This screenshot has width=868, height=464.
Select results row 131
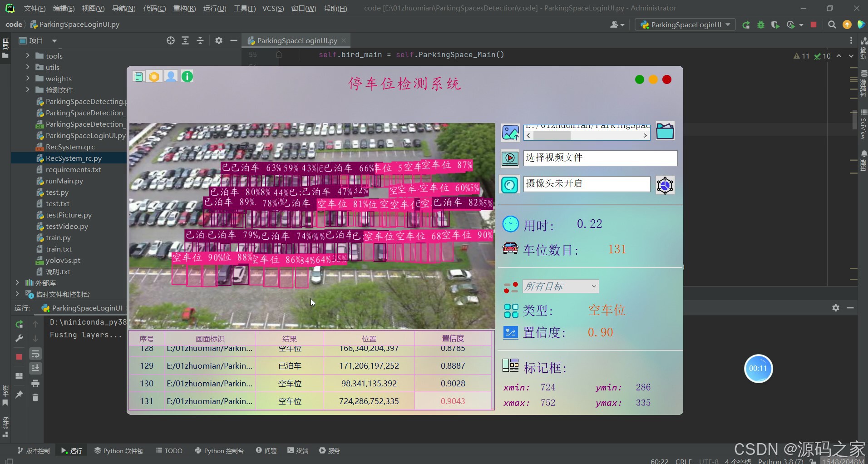point(311,401)
